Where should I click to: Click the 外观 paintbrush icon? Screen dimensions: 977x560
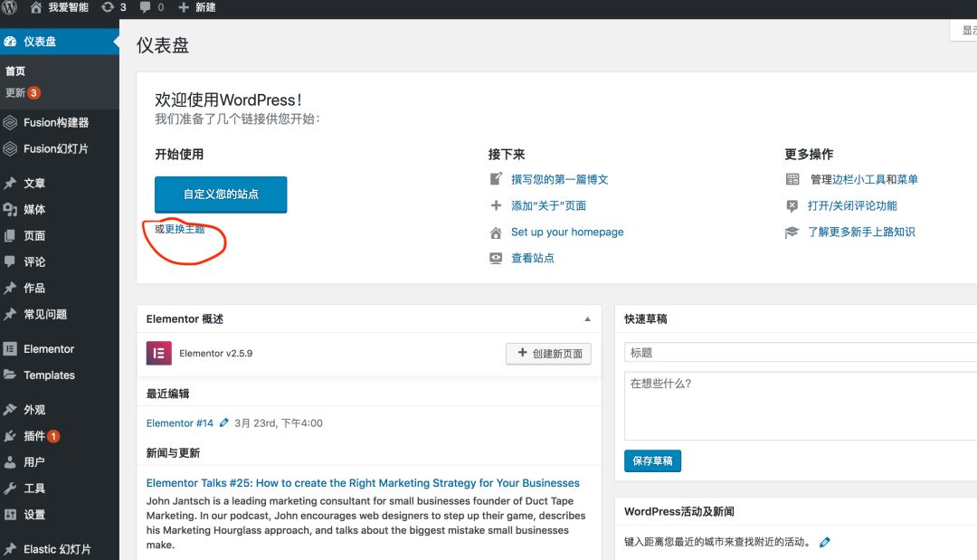[x=10, y=409]
